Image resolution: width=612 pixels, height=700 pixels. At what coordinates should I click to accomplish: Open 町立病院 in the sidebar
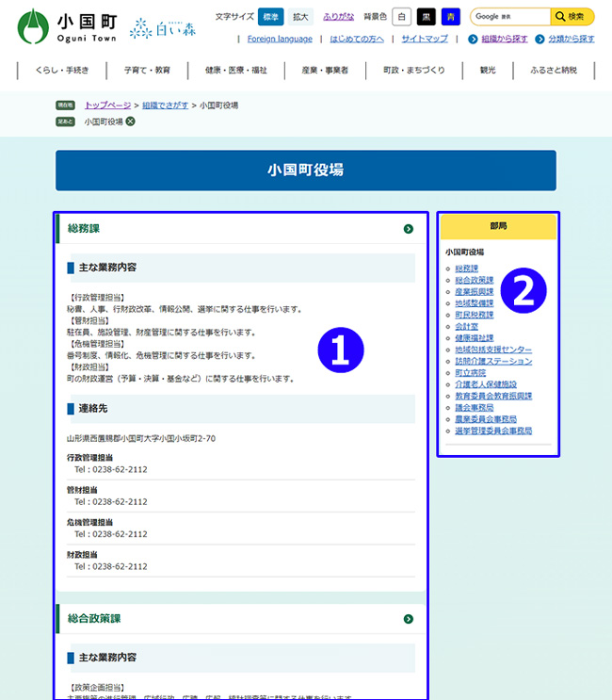[x=470, y=373]
